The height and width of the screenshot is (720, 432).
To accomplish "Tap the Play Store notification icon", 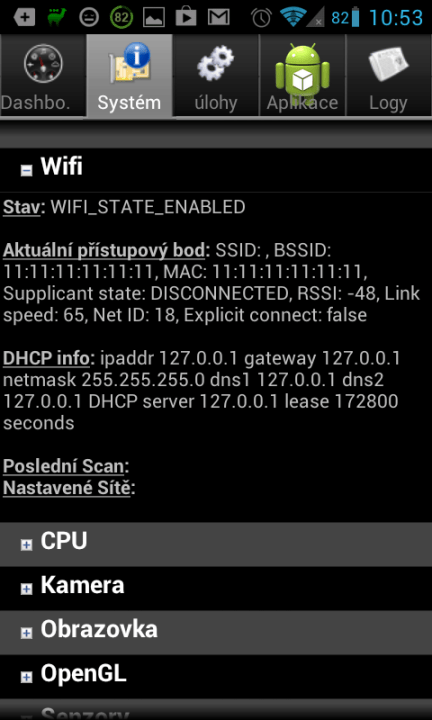I will (186, 17).
